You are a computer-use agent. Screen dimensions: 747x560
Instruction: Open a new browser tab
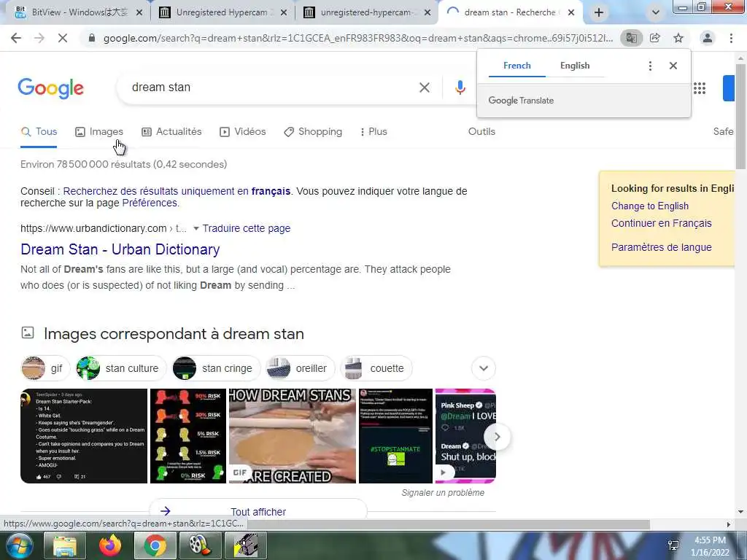599,12
